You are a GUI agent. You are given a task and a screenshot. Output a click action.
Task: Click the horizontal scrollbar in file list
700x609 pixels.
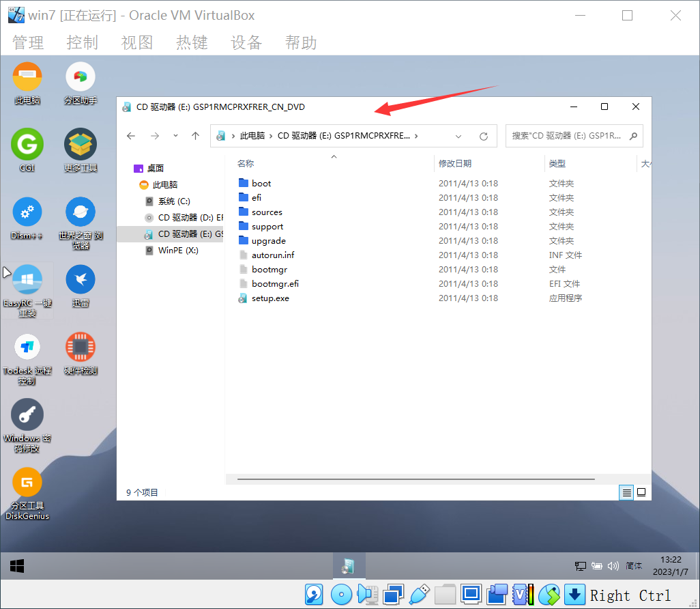[416, 479]
